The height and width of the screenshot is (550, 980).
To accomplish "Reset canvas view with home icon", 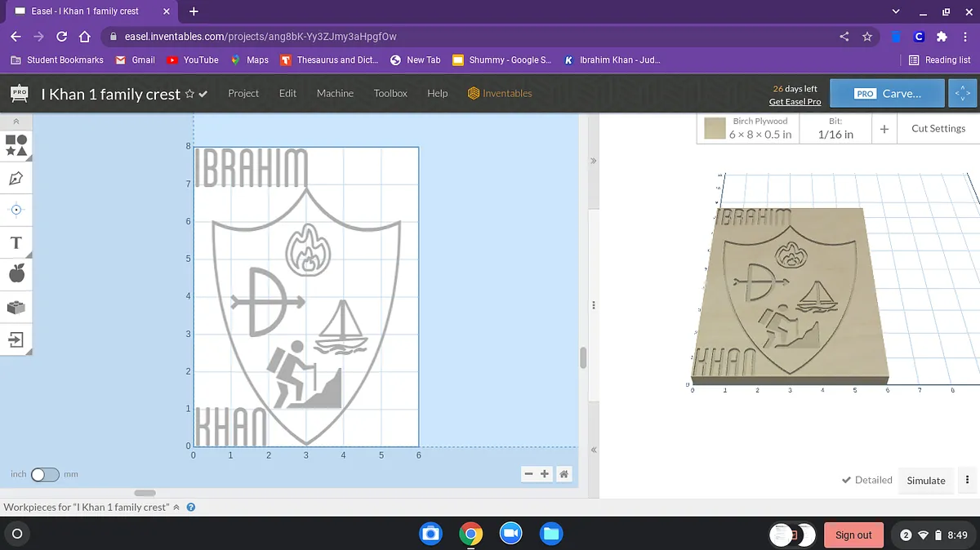I will [563, 474].
